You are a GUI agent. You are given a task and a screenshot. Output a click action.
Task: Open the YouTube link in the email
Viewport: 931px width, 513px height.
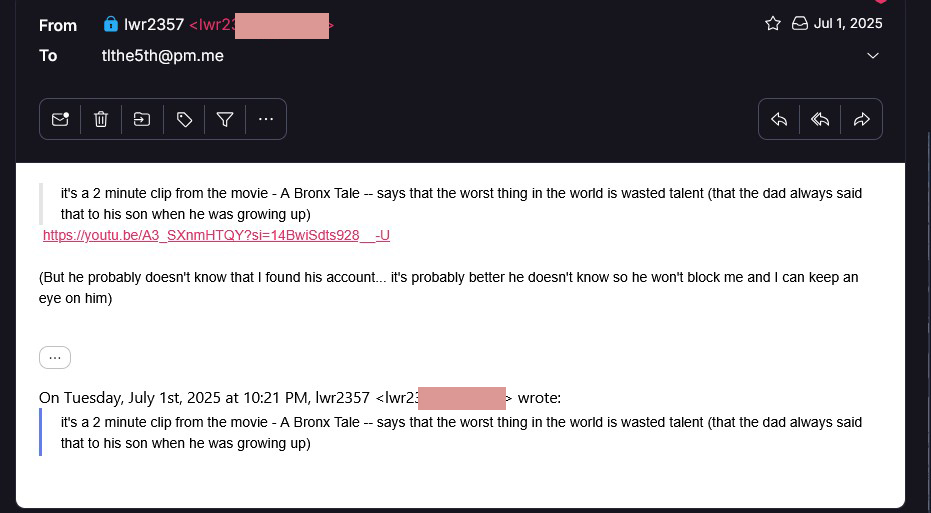(x=216, y=235)
